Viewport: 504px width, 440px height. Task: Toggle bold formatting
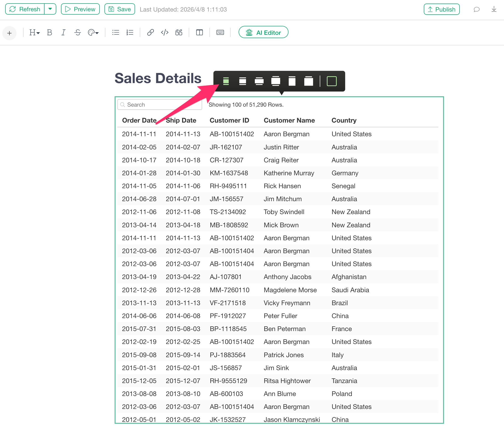coord(49,32)
